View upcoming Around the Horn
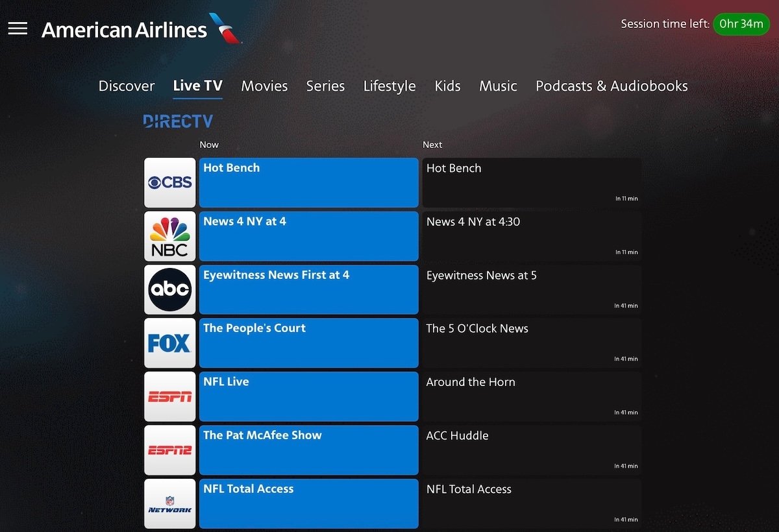The height and width of the screenshot is (532, 779). click(532, 397)
